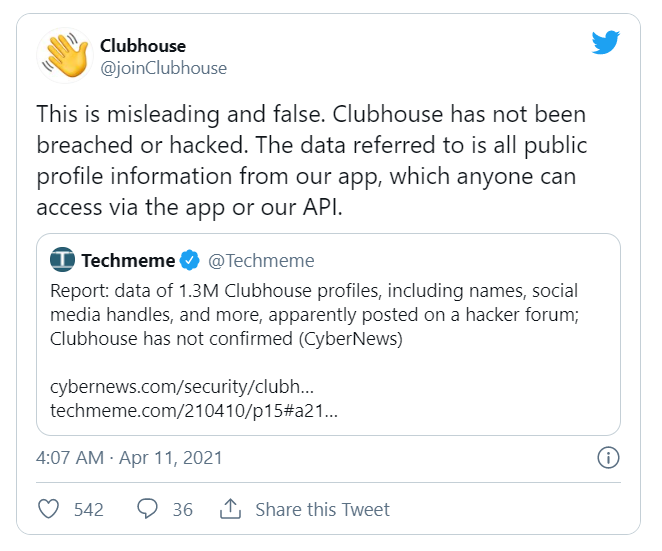
Task: Like the tweet with heart icon
Action: click(x=49, y=509)
